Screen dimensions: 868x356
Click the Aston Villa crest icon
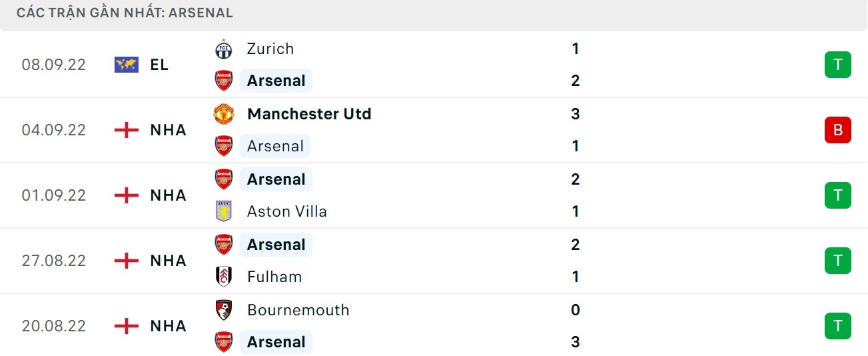pos(224,211)
